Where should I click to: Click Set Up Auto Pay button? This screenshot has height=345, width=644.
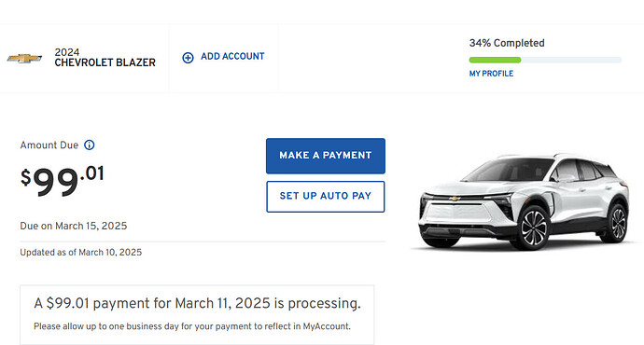(x=326, y=197)
